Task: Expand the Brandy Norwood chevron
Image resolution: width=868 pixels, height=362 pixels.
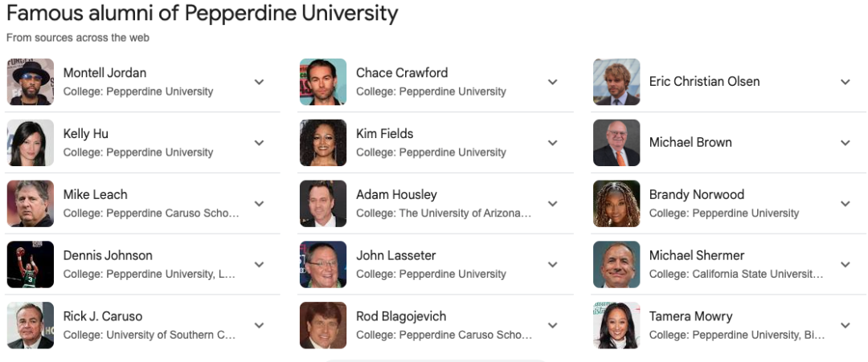Action: click(x=845, y=203)
